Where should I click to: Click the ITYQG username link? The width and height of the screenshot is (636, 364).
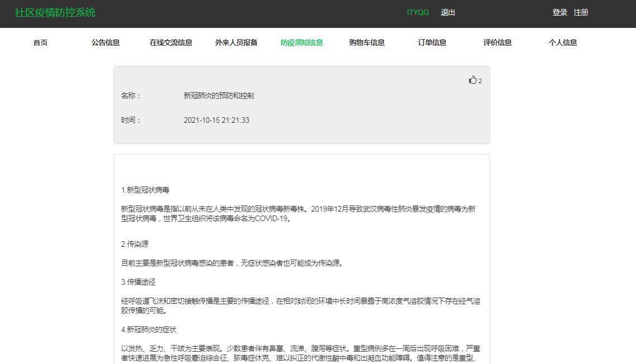click(x=418, y=13)
